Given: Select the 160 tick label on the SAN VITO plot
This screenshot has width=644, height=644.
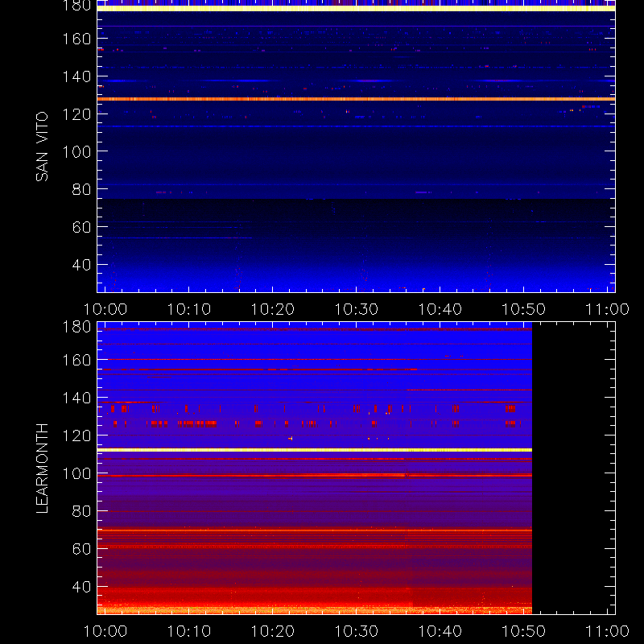Looking at the screenshot, I should tap(76, 39).
